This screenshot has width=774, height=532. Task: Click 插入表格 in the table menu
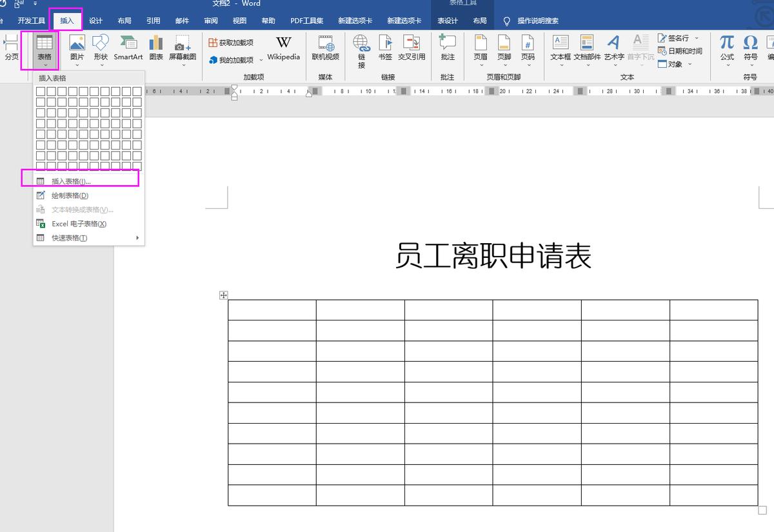tap(72, 181)
